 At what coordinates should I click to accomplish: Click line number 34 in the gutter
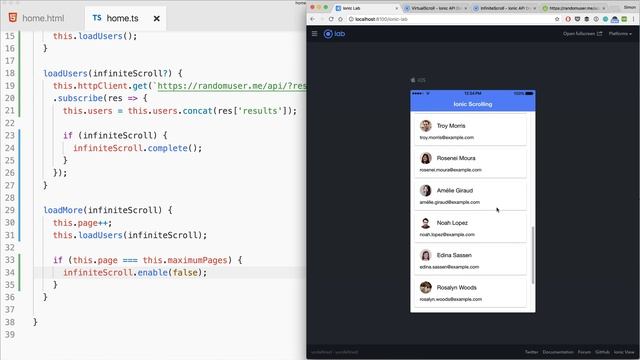click(10, 272)
